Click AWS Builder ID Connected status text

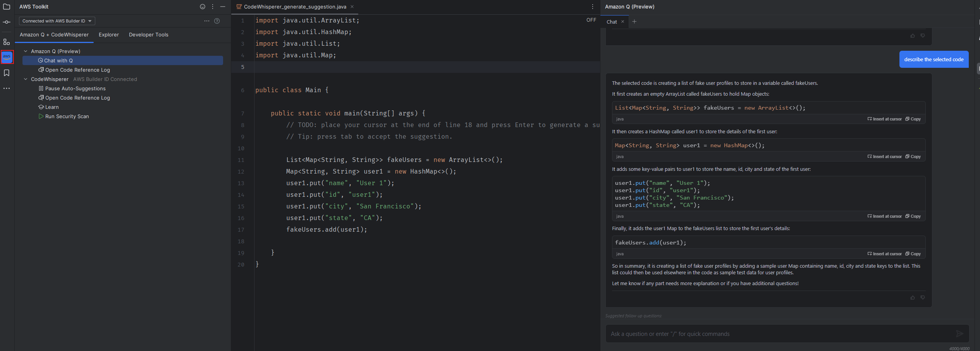[105, 79]
